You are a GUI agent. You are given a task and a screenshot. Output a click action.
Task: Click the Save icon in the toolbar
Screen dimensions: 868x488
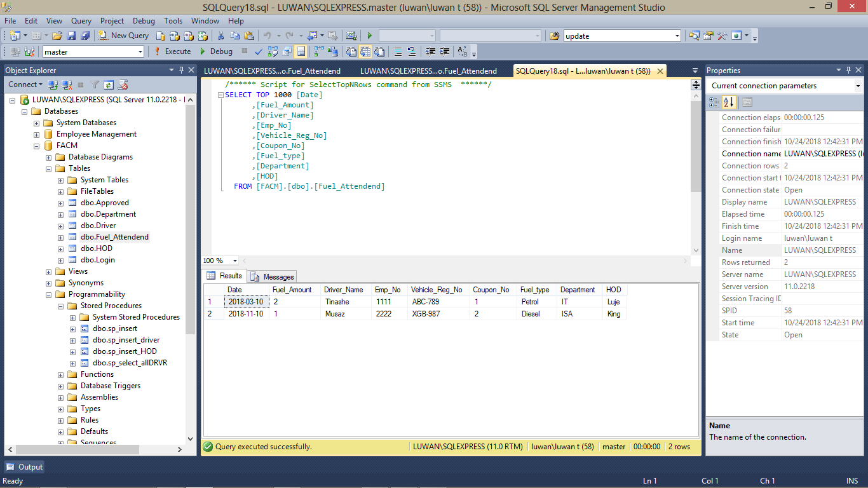(x=71, y=36)
